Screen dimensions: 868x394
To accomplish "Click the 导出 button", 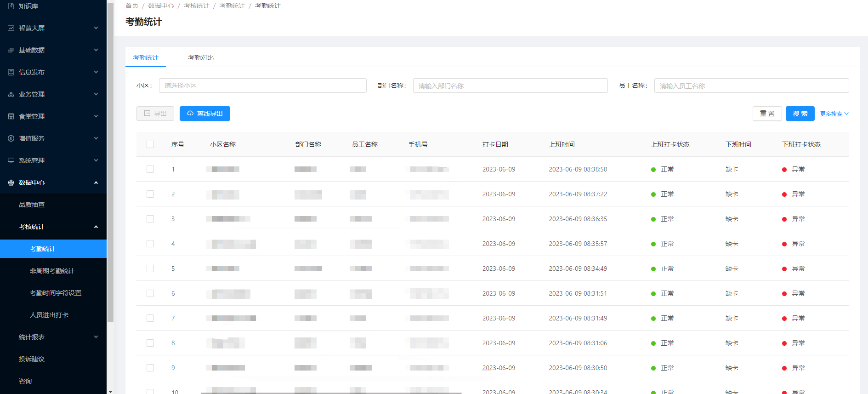I will pos(155,114).
